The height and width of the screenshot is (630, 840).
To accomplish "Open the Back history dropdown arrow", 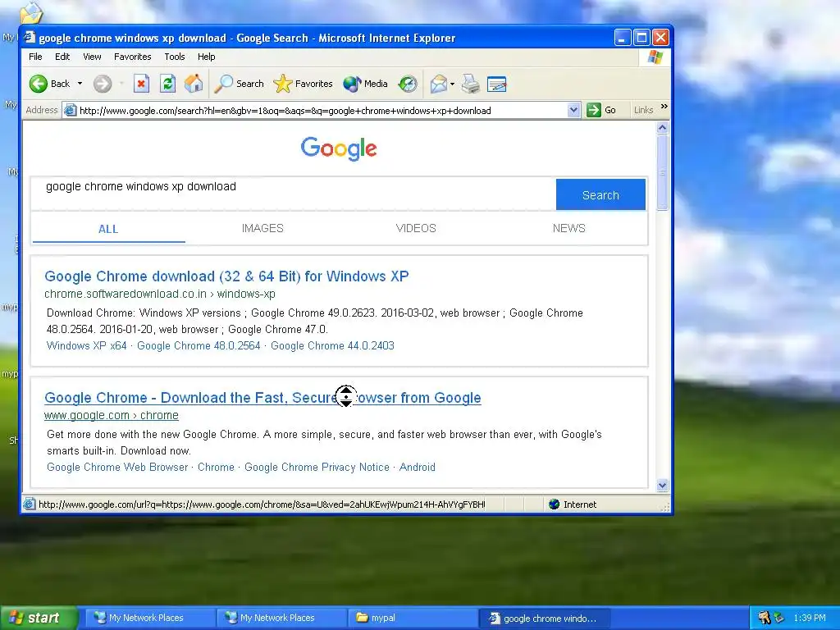I will click(80, 84).
